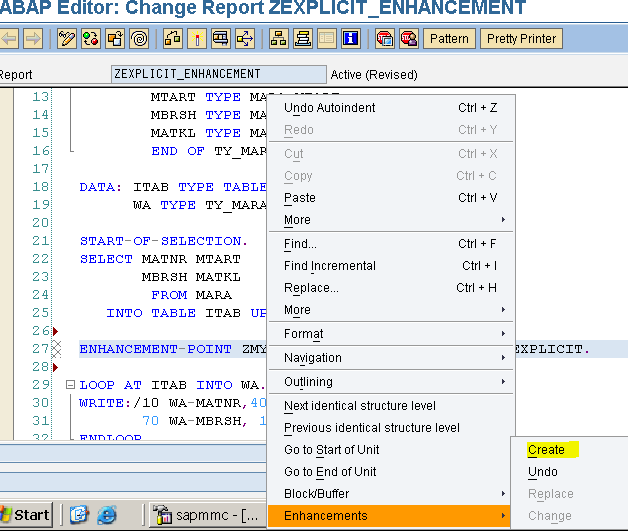628x531 pixels.
Task: Switch to the sapmmc taskbar window
Action: point(207,515)
